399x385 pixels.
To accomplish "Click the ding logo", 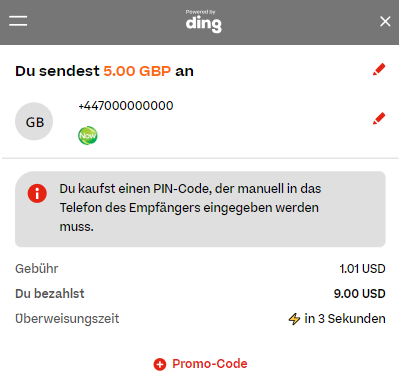I will pyautogui.click(x=203, y=21).
